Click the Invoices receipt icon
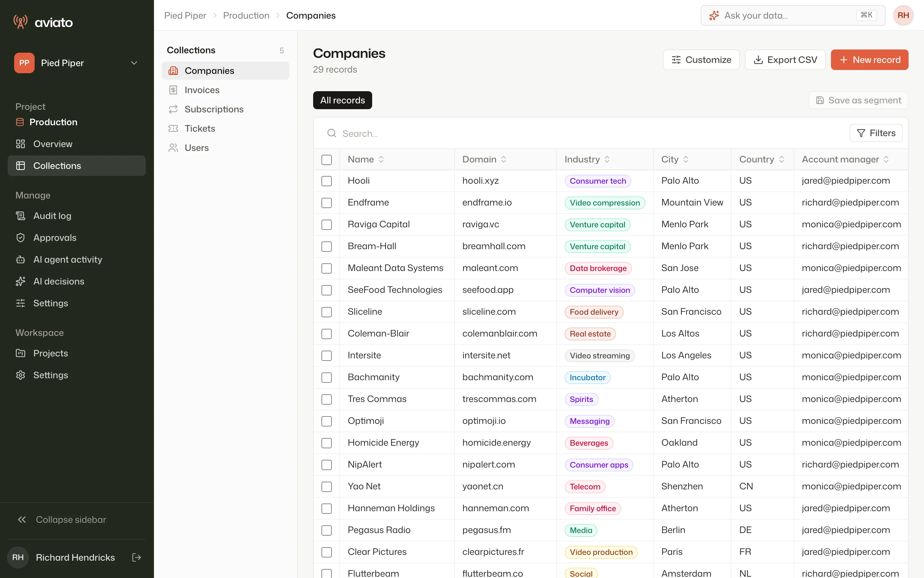The height and width of the screenshot is (578, 924). point(173,90)
